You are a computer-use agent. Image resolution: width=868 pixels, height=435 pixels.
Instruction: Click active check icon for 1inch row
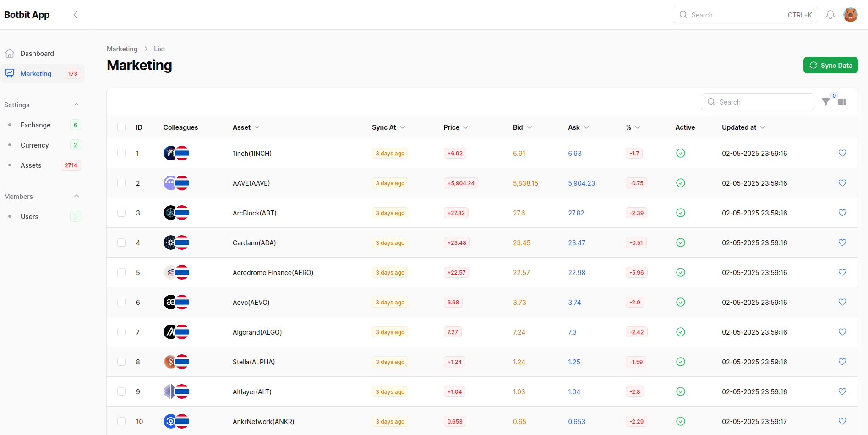click(681, 153)
